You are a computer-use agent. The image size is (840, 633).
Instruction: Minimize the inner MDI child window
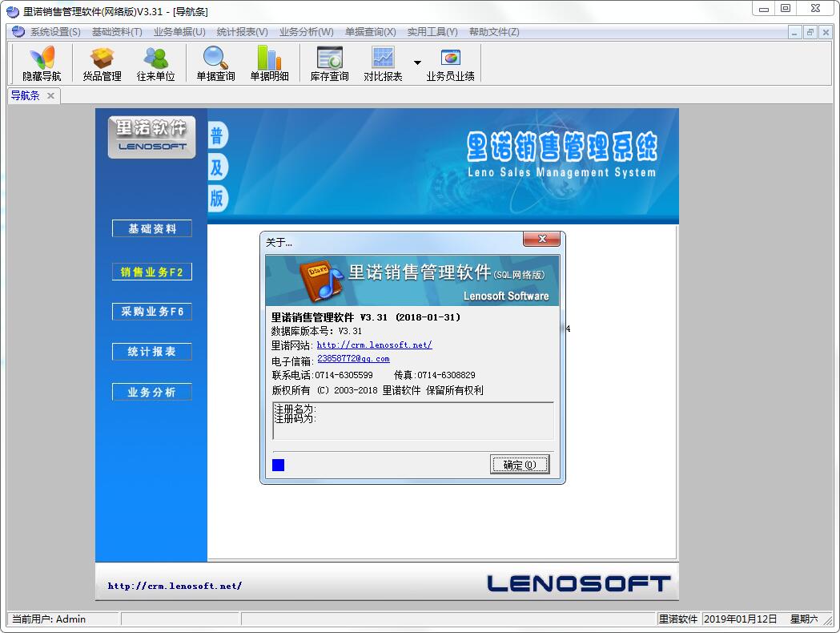coord(794,32)
